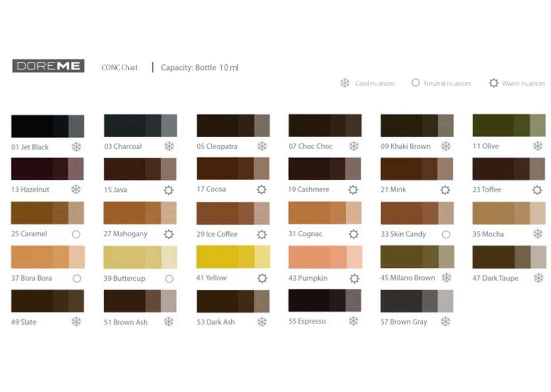Click the snowflake icon beside 35 Mocha
The width and height of the screenshot is (551, 392).
537,234
